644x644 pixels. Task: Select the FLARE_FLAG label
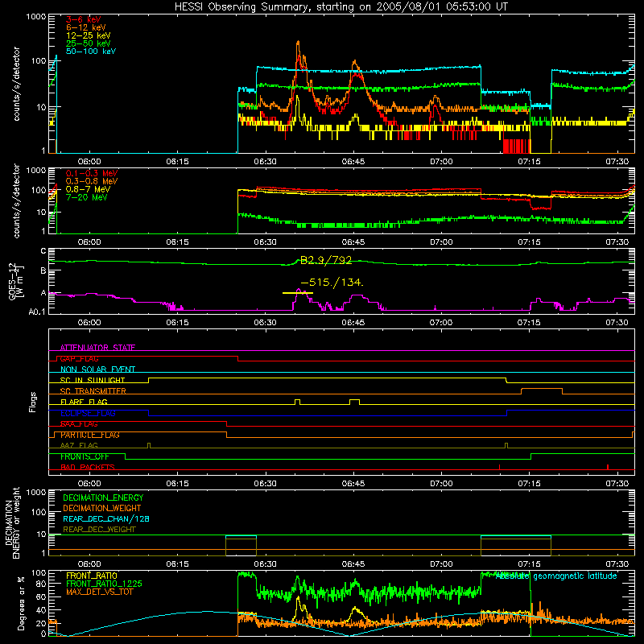point(84,402)
